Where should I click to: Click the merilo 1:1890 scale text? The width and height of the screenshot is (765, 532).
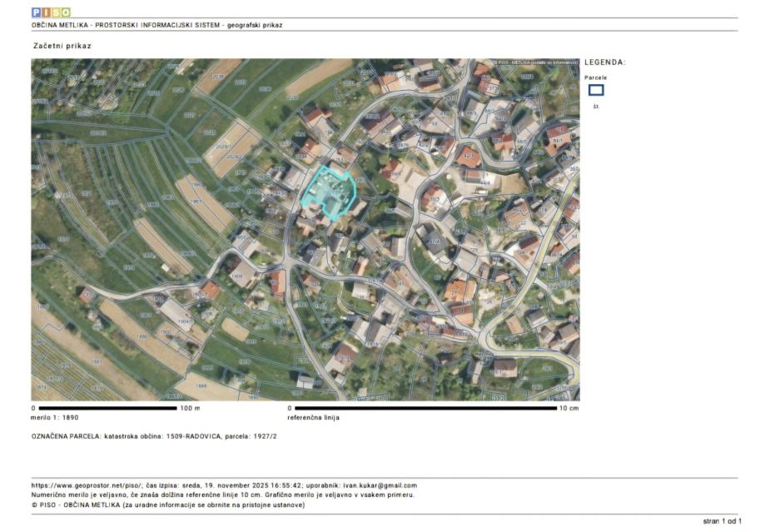[x=55, y=418]
